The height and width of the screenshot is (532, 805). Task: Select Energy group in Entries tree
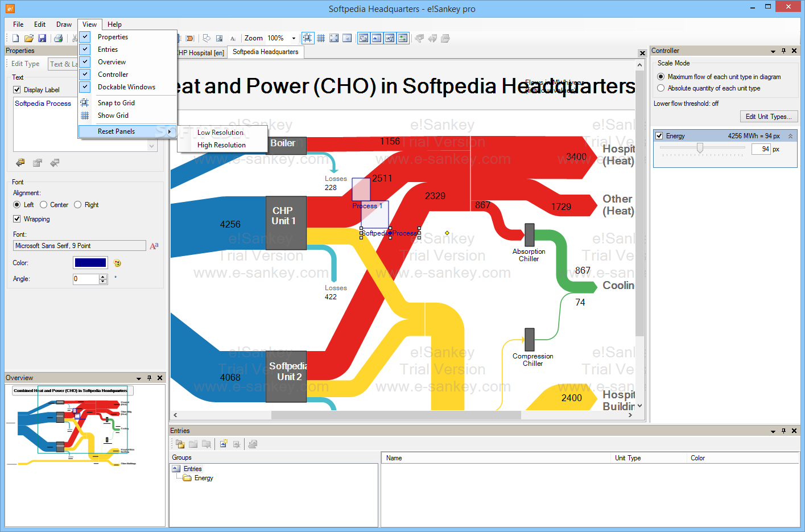tap(204, 478)
